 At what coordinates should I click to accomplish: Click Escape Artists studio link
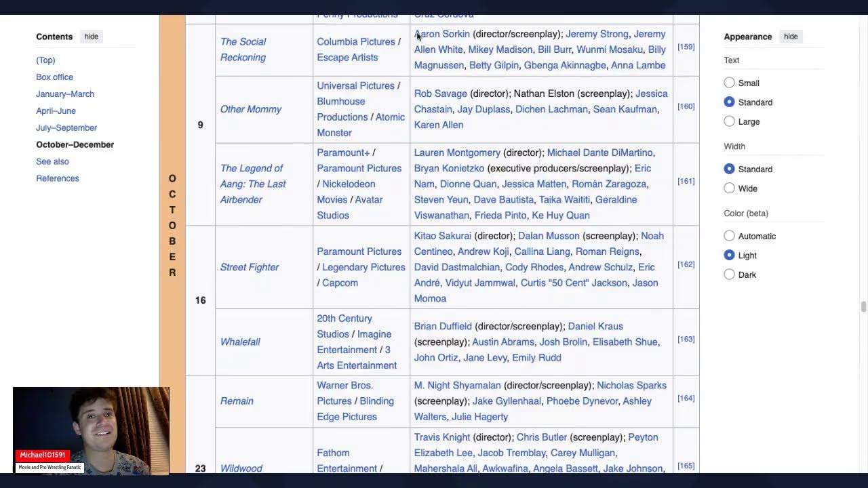point(347,57)
